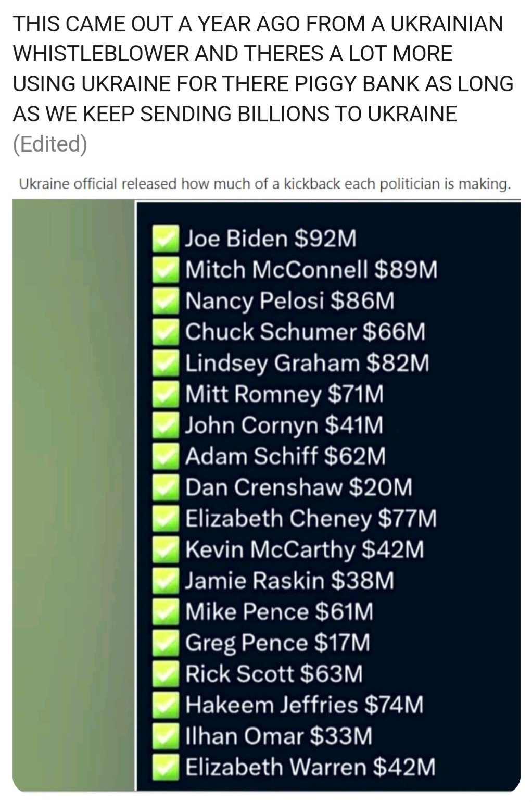The height and width of the screenshot is (802, 532).
Task: Click the checkmark beside Nancy Pelosi
Action: [x=166, y=301]
